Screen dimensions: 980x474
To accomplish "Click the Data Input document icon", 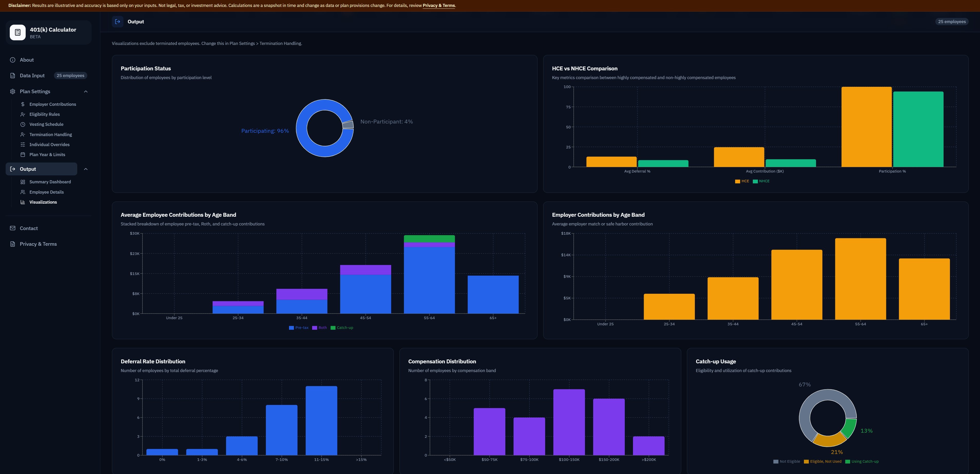I will [13, 75].
